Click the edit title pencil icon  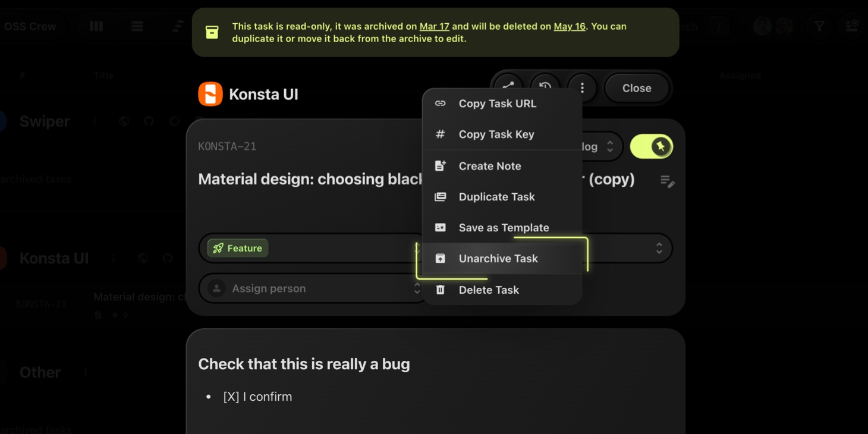[667, 181]
